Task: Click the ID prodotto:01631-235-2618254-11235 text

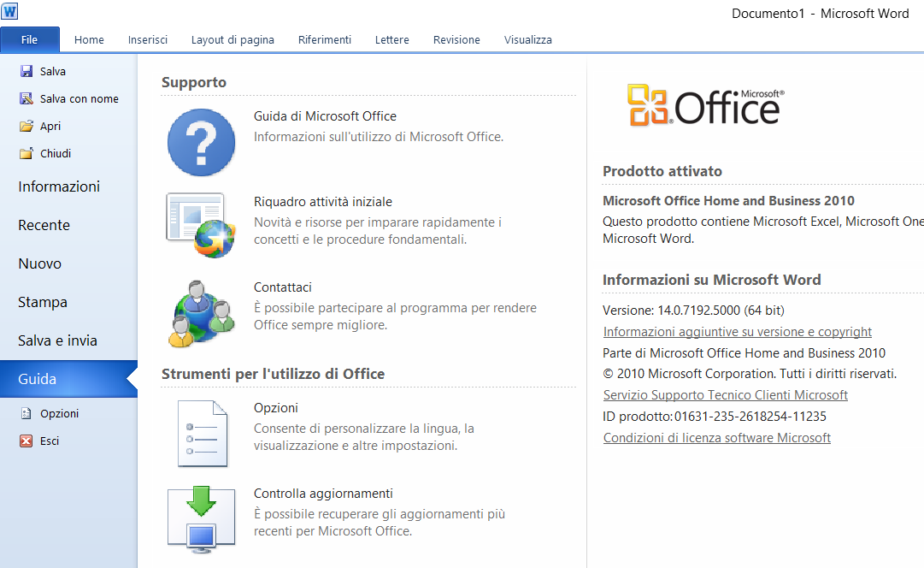Action: pos(715,417)
